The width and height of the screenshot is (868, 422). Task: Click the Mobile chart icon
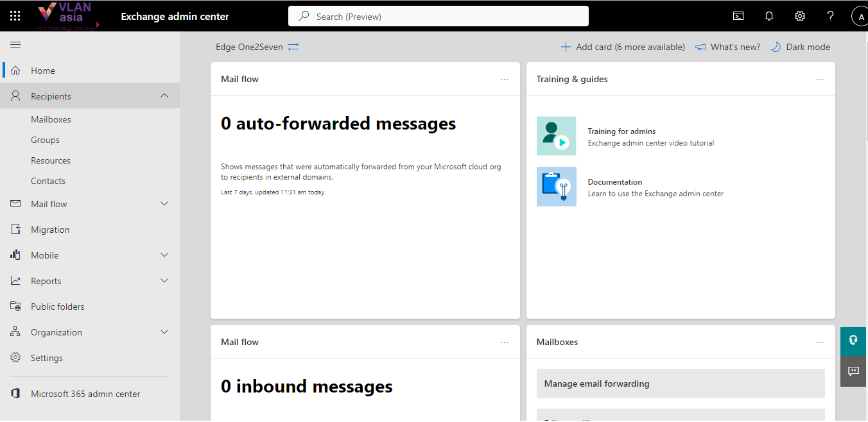[x=15, y=255]
